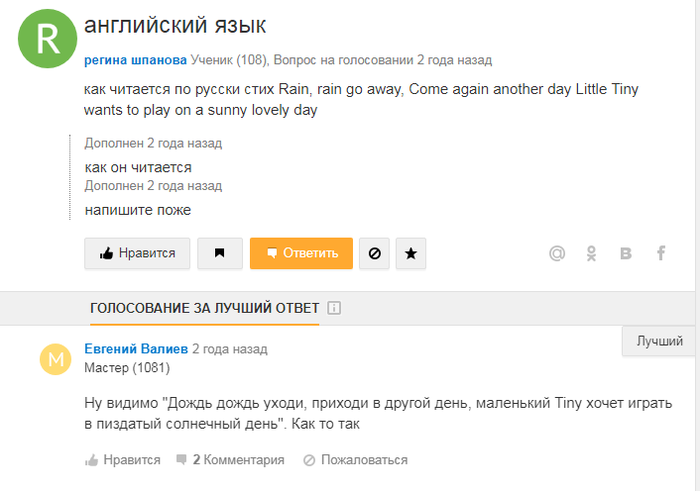
Task: Click the green R user avatar
Action: (47, 39)
